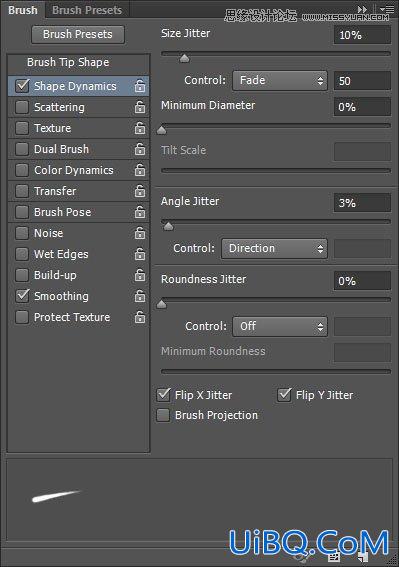Viewport: 399px width, 567px height.
Task: Enable the Scattering checkbox
Action: point(22,107)
